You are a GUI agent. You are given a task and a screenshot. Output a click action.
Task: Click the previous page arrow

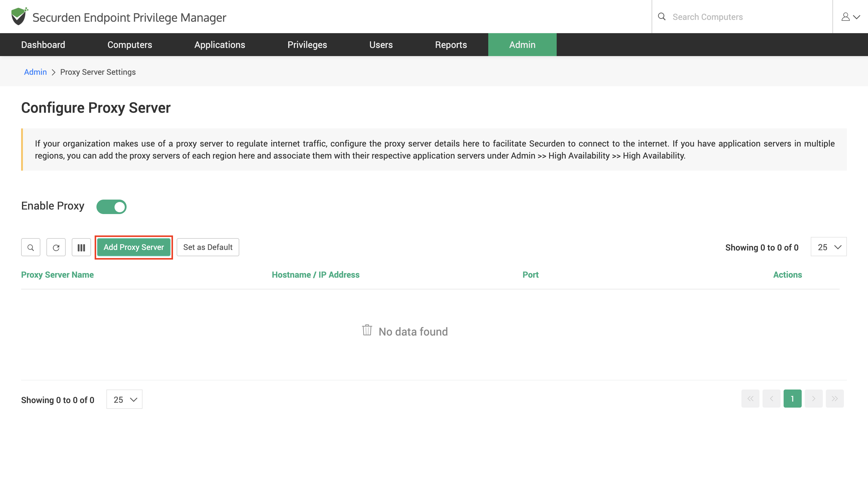[771, 399]
